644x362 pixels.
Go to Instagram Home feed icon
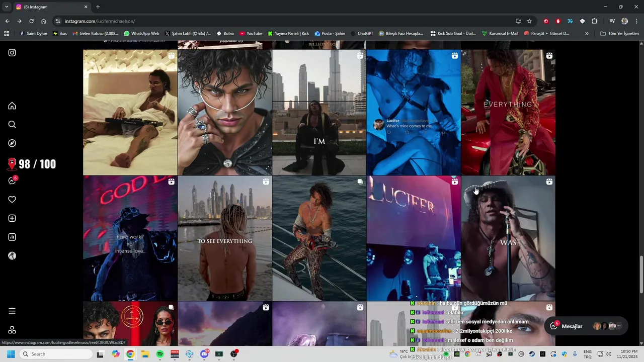click(x=12, y=106)
